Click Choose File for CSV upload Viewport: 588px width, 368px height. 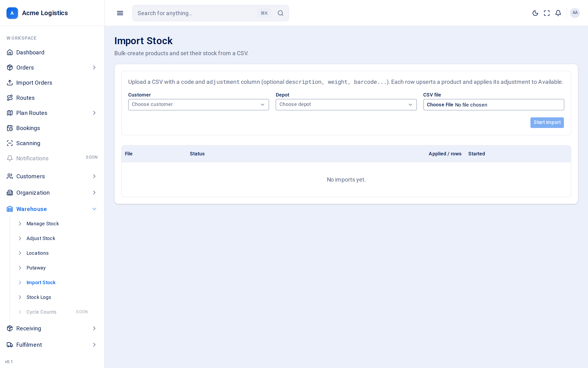(440, 105)
